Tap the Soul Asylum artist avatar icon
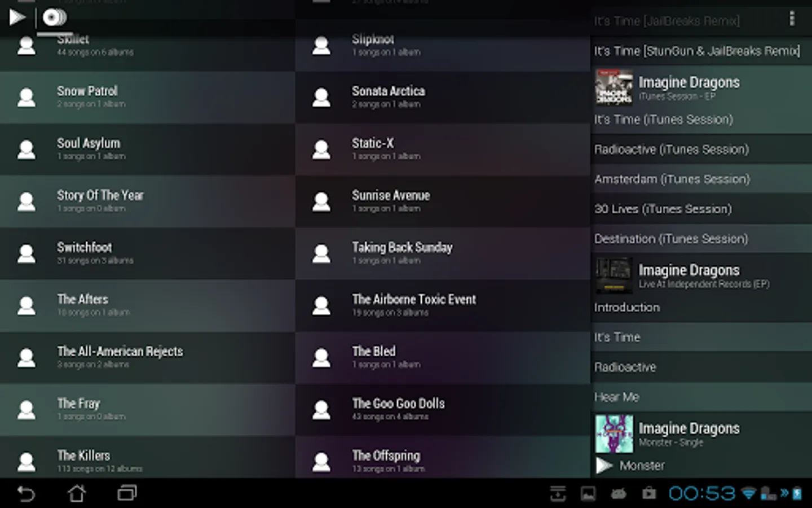 (x=26, y=149)
